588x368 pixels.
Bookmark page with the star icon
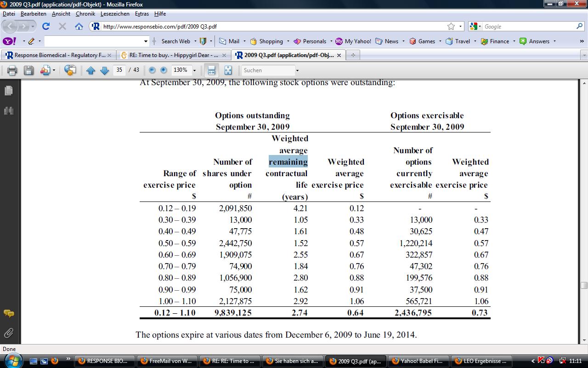[451, 26]
